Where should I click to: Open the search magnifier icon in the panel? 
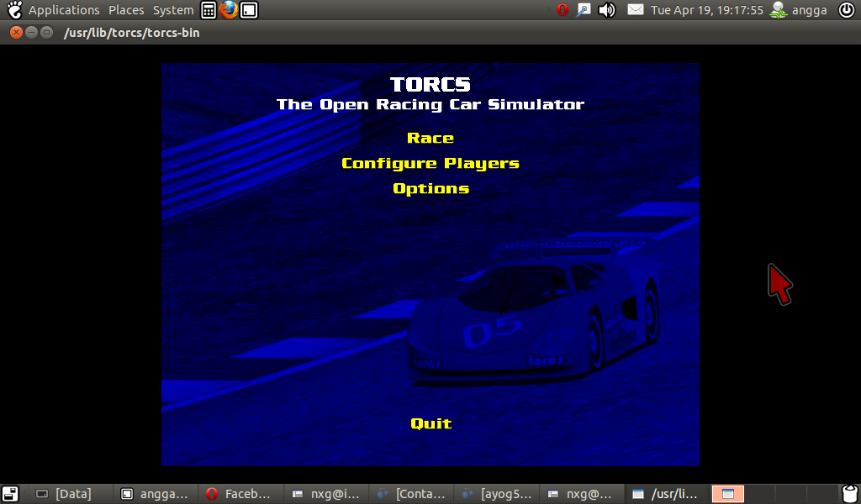(x=584, y=10)
